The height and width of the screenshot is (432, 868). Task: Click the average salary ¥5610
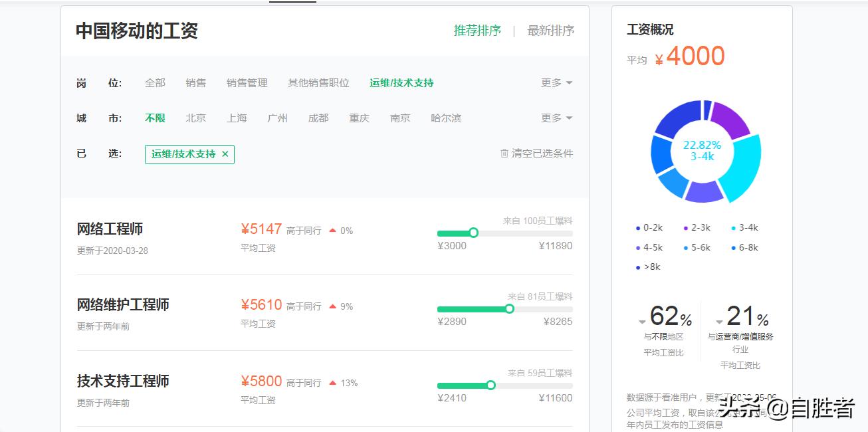coord(261,305)
